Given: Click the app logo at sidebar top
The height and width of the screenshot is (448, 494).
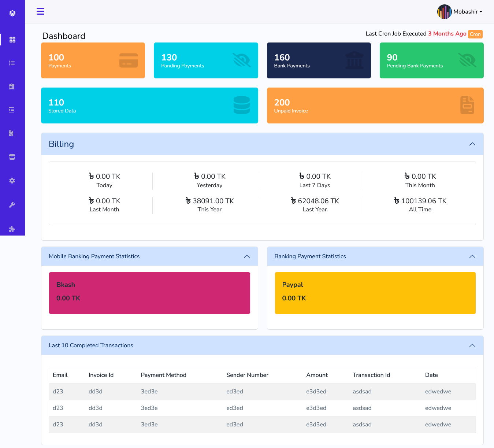Looking at the screenshot, I should (12, 13).
